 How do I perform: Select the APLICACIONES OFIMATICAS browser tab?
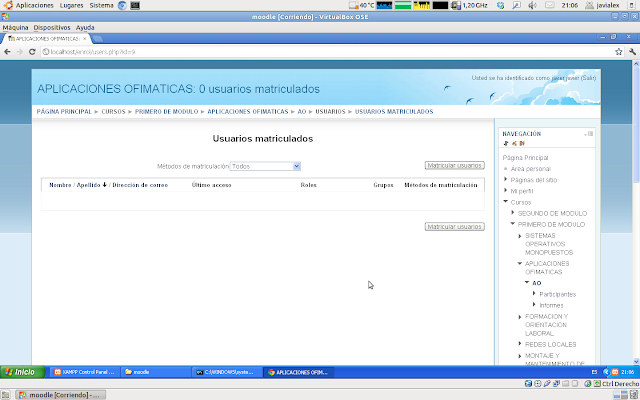pos(46,39)
